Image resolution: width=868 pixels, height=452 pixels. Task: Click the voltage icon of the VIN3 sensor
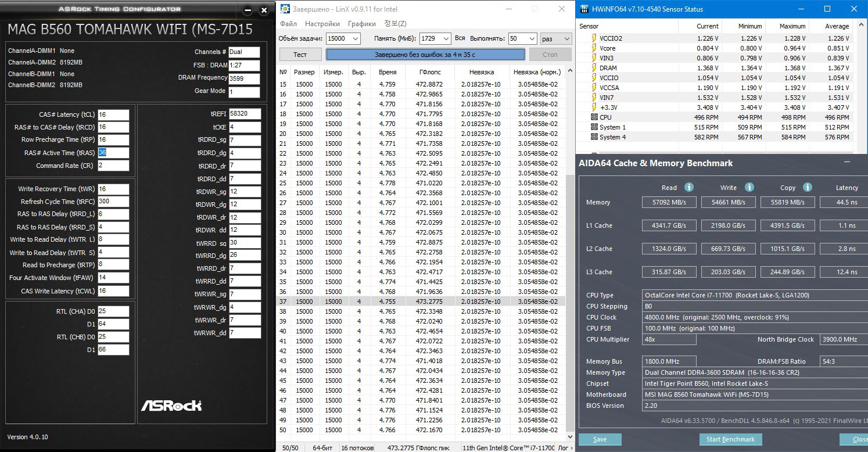pos(594,58)
